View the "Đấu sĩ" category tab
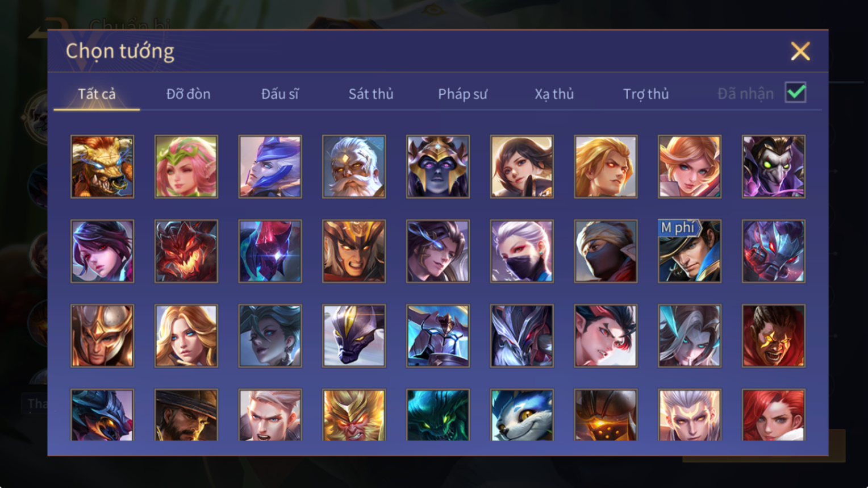 point(279,94)
